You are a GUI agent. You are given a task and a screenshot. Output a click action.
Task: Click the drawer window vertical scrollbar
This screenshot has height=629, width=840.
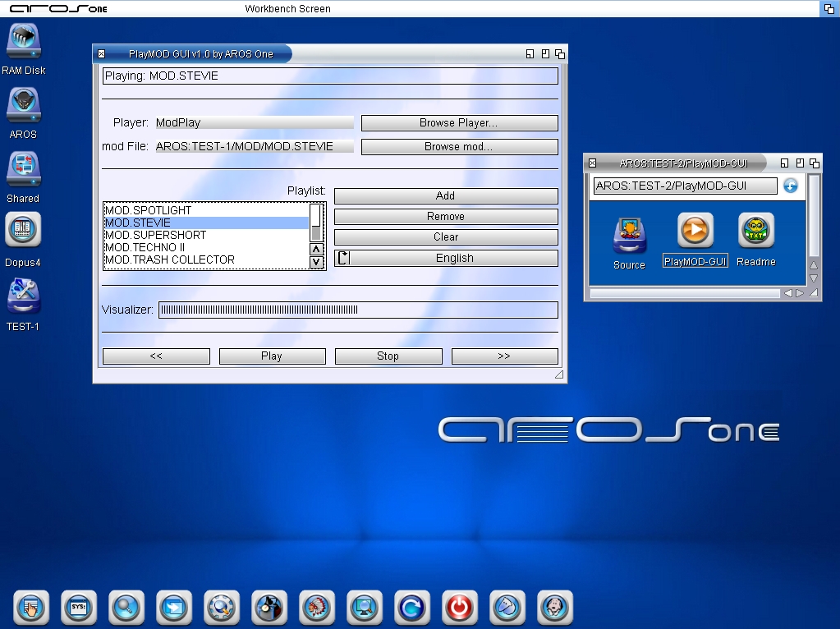pyautogui.click(x=814, y=216)
